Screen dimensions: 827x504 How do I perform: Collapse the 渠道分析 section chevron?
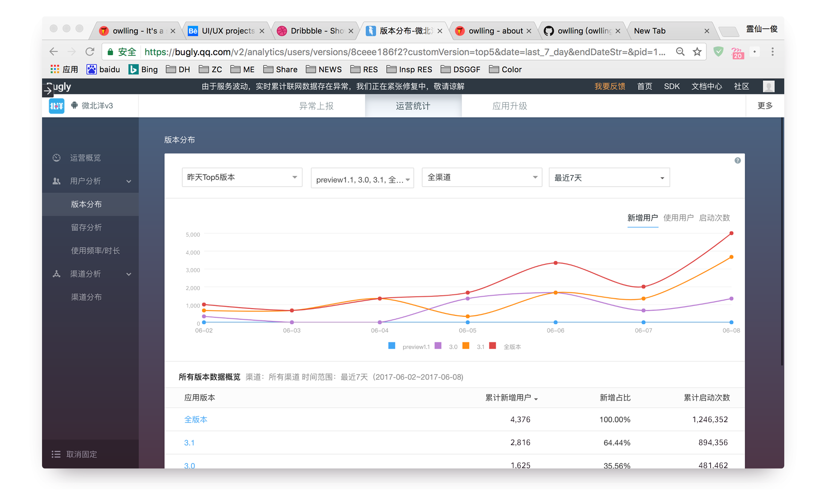point(129,274)
